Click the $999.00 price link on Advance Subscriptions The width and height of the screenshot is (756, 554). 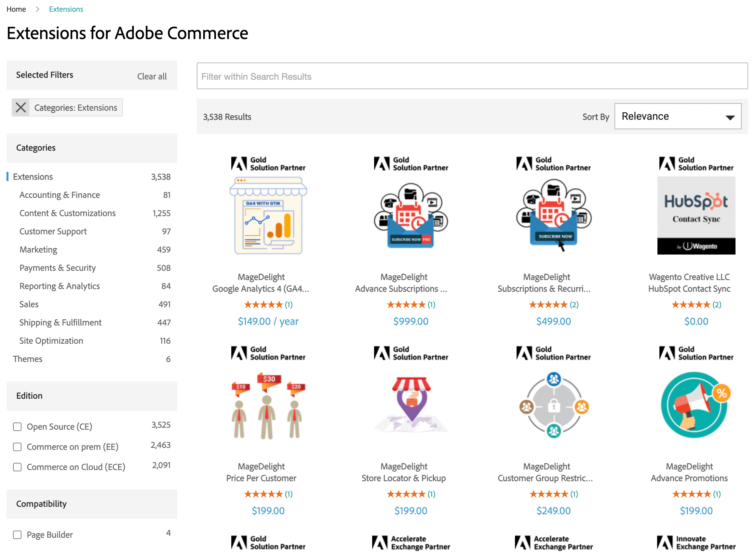(x=411, y=321)
